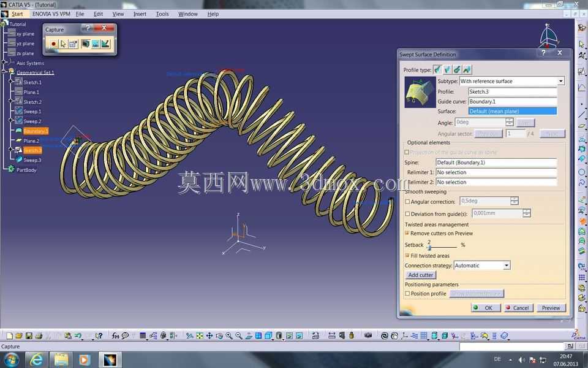This screenshot has height=368, width=588.
Task: Open Internet Explorer from the taskbar
Action: point(36,360)
